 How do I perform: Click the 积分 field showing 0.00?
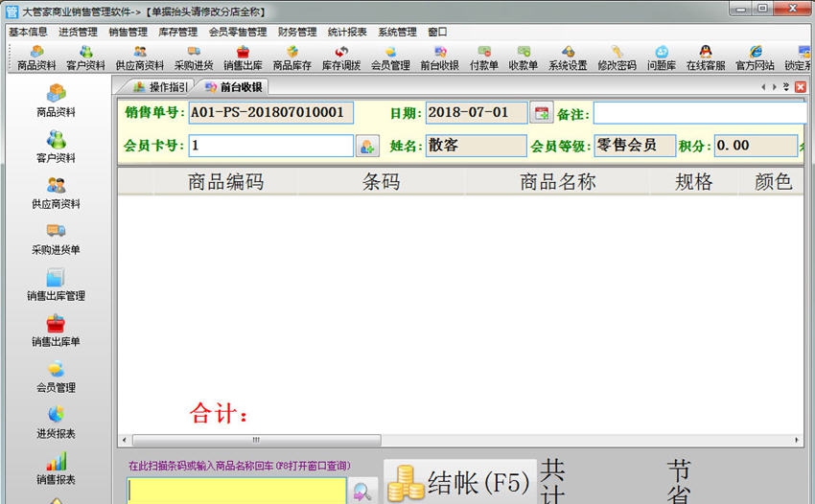pos(756,146)
